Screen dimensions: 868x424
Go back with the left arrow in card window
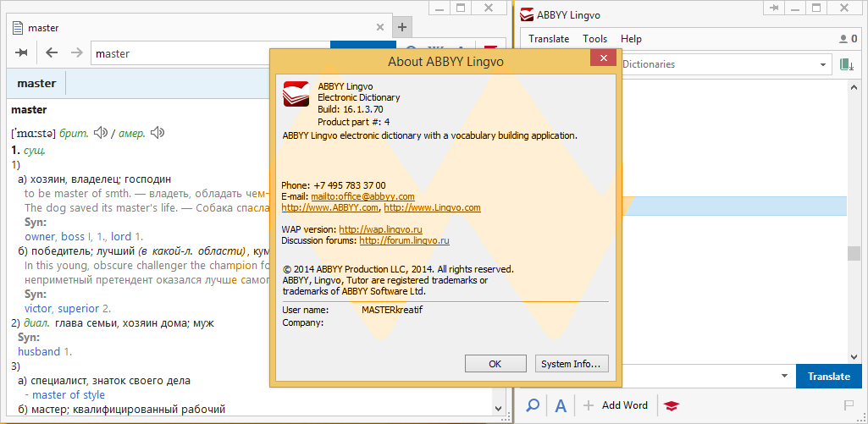click(x=52, y=53)
